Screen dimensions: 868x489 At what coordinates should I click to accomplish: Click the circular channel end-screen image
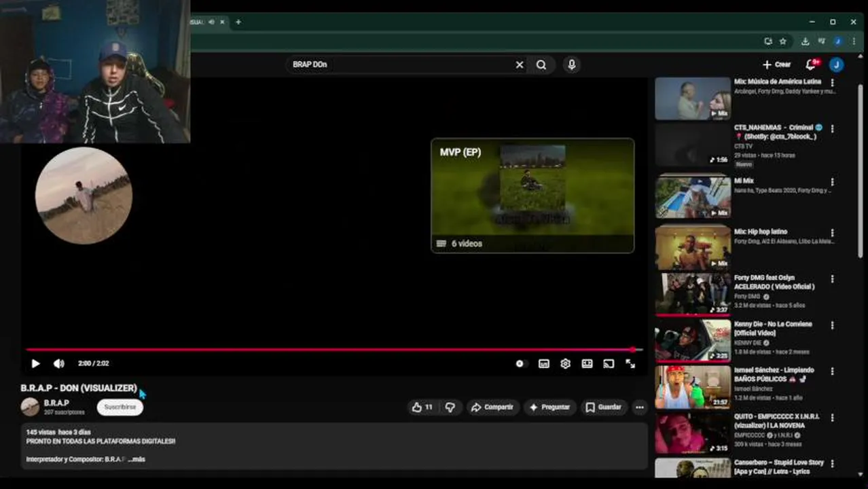tap(84, 196)
